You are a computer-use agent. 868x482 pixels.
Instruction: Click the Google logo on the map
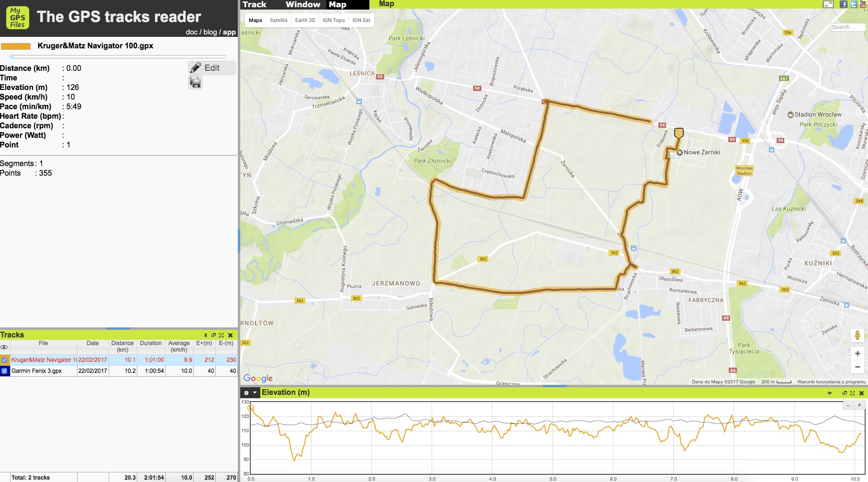click(258, 378)
